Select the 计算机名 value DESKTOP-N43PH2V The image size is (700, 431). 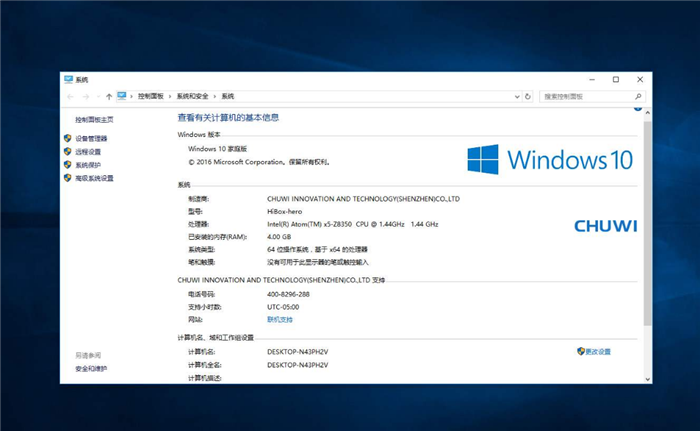298,352
